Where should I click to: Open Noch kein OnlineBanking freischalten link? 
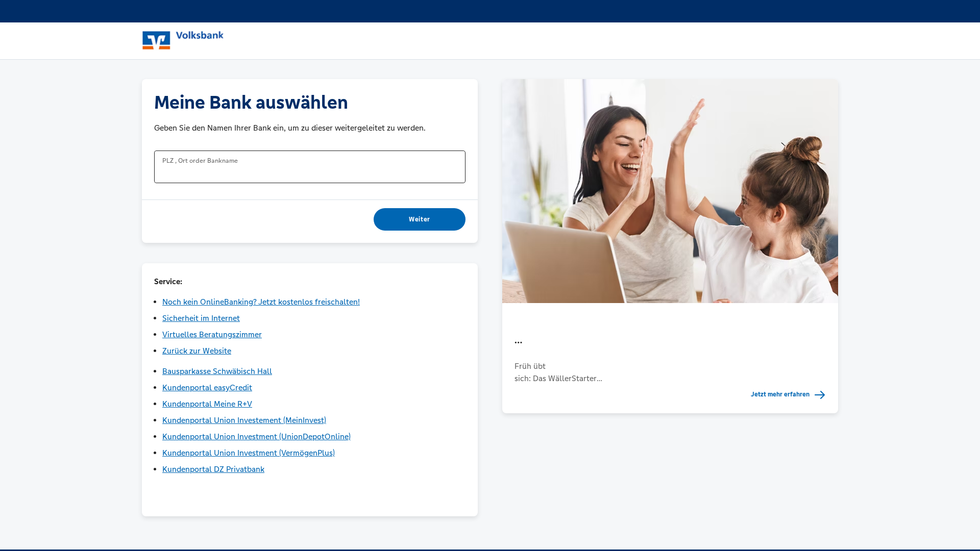261,302
